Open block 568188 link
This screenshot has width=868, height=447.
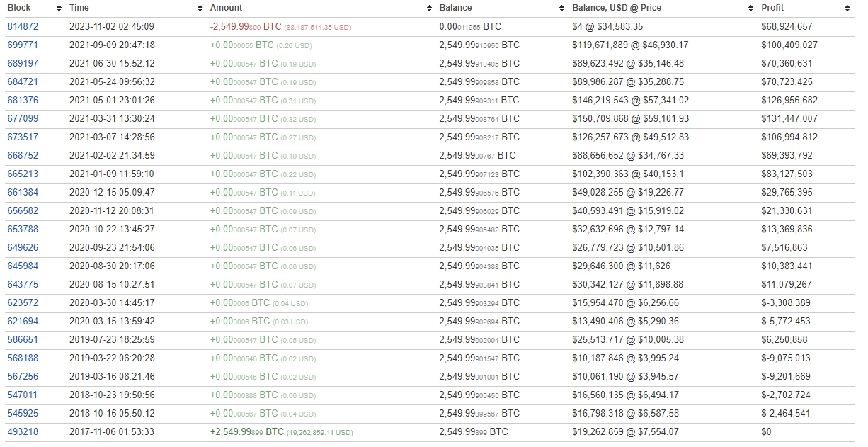23,358
